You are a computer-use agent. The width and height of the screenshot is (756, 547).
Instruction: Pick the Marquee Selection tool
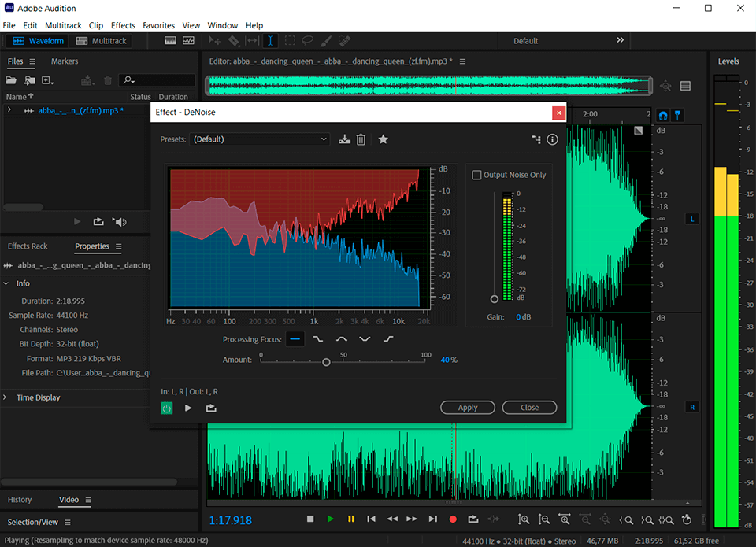pyautogui.click(x=289, y=39)
